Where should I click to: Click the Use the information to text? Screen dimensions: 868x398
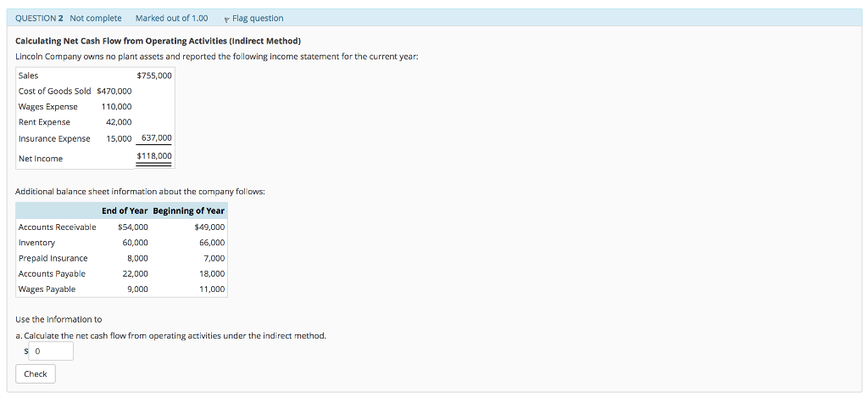tap(58, 319)
